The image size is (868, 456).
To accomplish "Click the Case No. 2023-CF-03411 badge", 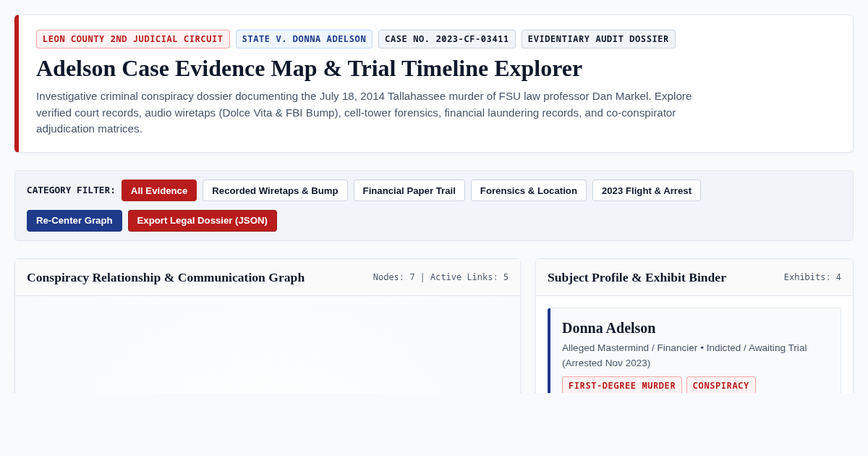I will tap(447, 39).
